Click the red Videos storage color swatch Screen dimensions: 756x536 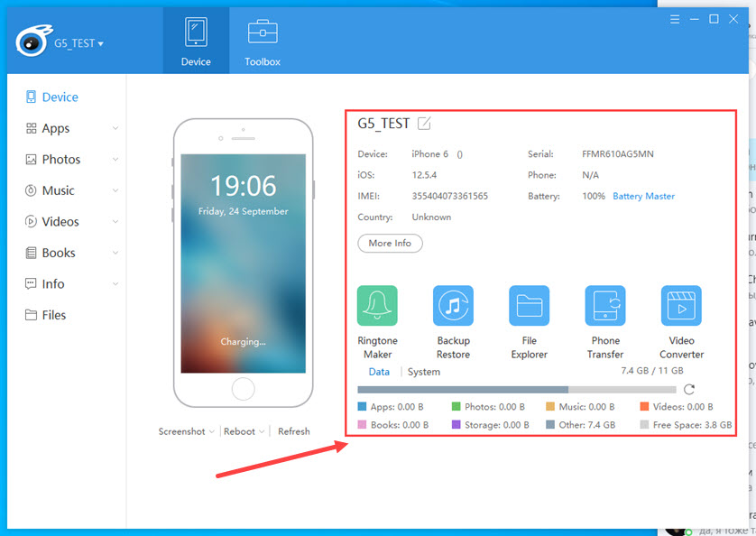pos(645,406)
